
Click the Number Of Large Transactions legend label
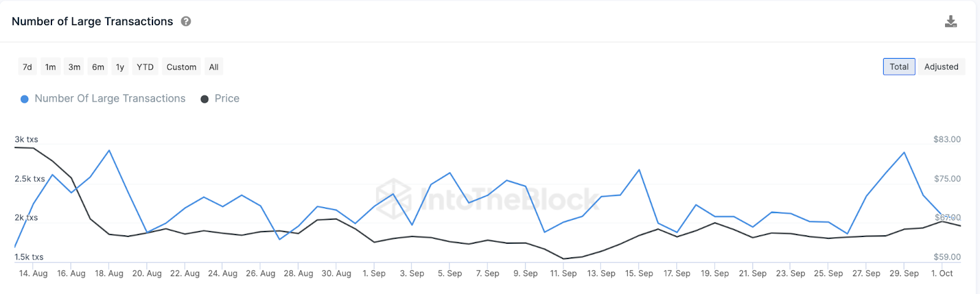point(110,99)
